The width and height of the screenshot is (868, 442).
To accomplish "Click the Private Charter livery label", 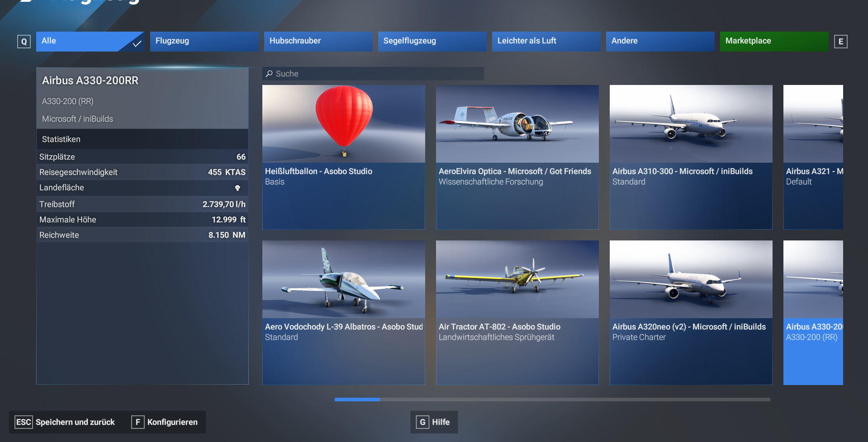I will [x=639, y=337].
